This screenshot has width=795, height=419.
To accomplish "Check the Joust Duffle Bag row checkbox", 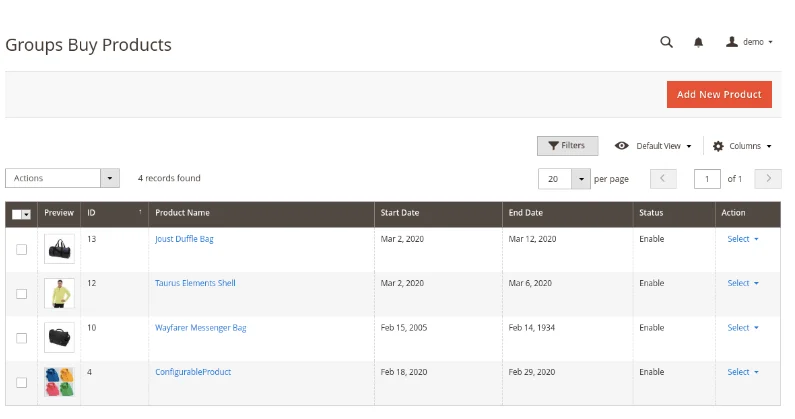I will click(21, 249).
